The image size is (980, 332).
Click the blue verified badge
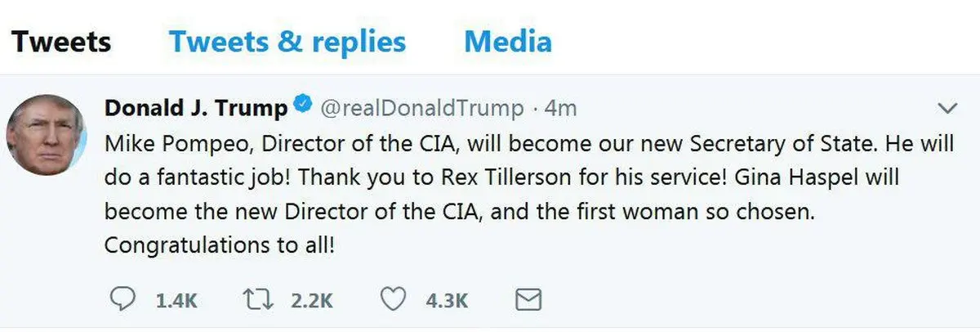(x=302, y=106)
